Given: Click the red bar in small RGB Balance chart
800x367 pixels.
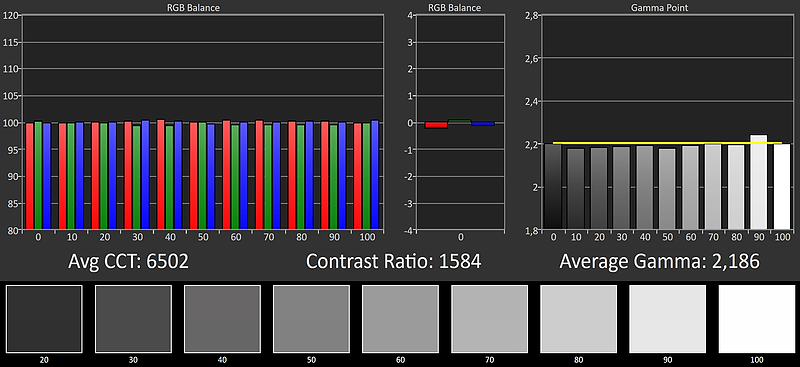Looking at the screenshot, I should click(x=436, y=126).
